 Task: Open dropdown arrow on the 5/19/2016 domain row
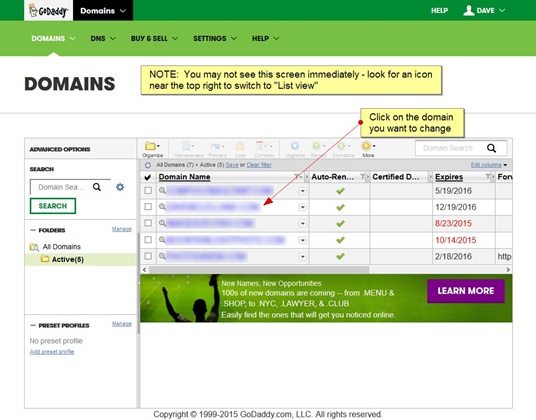[303, 191]
